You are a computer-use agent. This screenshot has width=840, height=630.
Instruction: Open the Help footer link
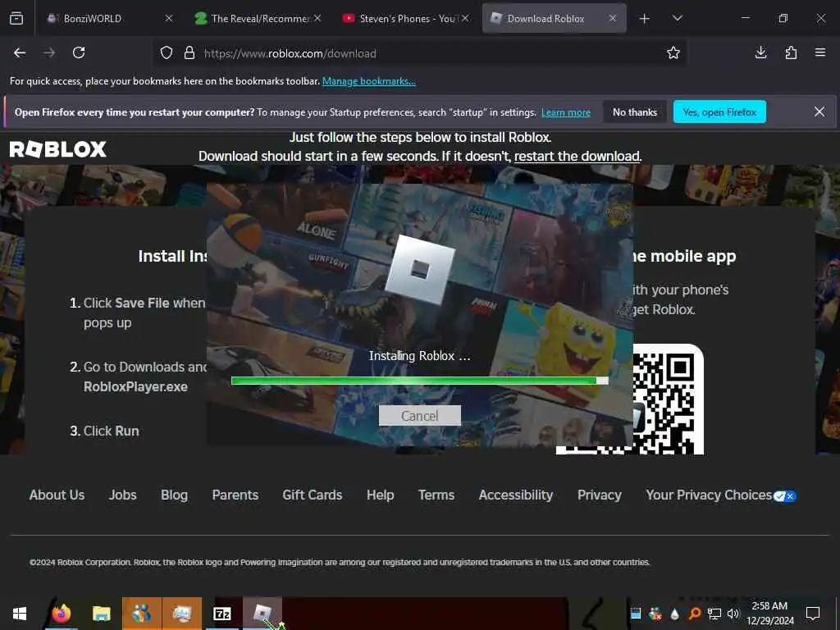381,495
